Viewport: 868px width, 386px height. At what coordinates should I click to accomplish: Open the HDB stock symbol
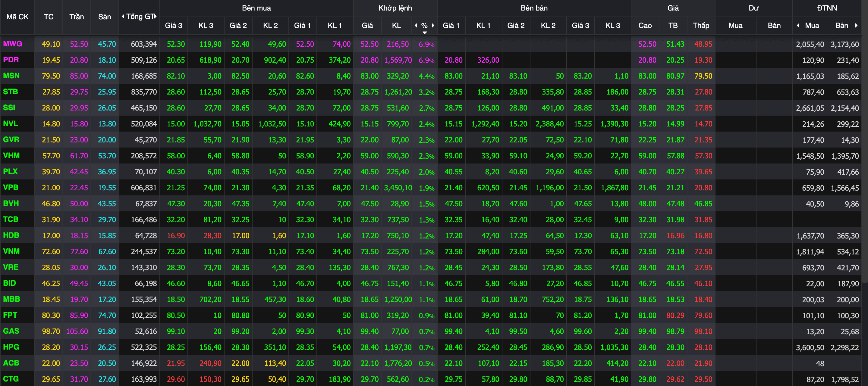pyautogui.click(x=11, y=235)
